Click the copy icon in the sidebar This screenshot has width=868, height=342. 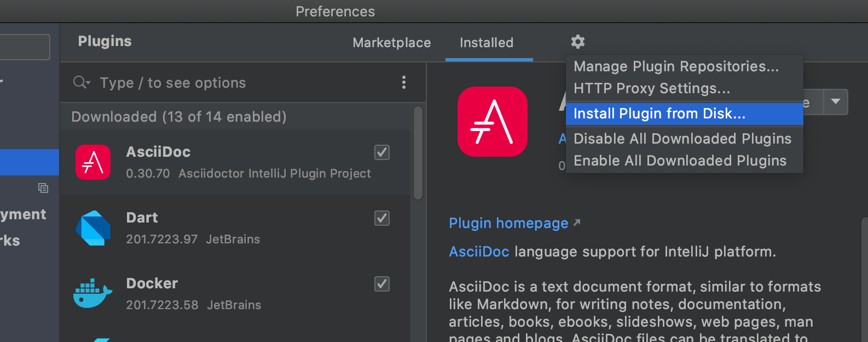click(43, 188)
